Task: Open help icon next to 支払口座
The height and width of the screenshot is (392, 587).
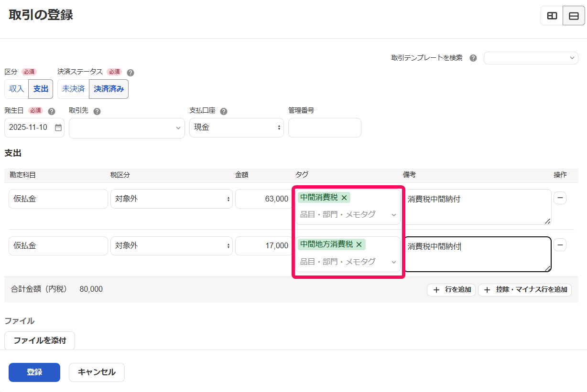Action: tap(223, 111)
